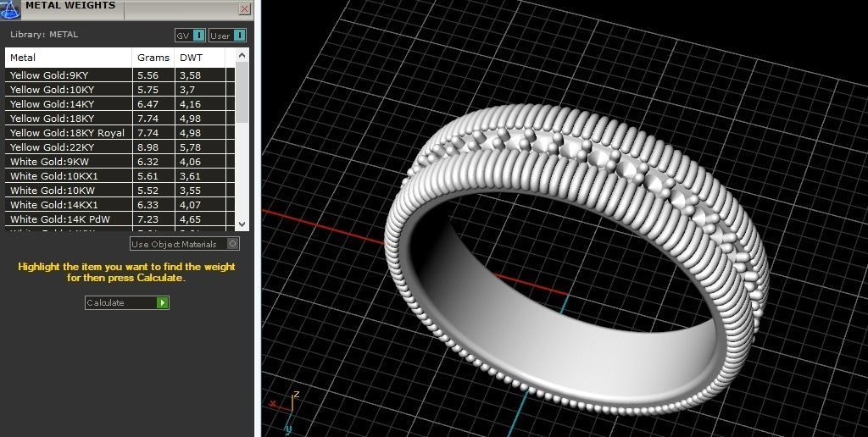This screenshot has width=868, height=437.
Task: Select the Yellow Gold:10KY row
Action: pos(120,90)
